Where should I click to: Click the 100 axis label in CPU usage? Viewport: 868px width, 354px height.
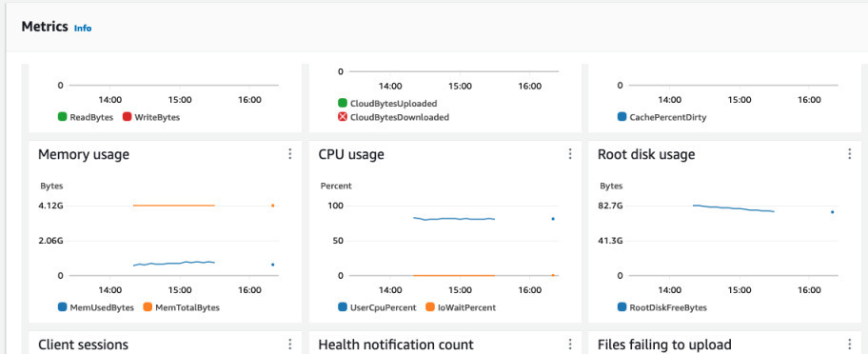(x=337, y=206)
